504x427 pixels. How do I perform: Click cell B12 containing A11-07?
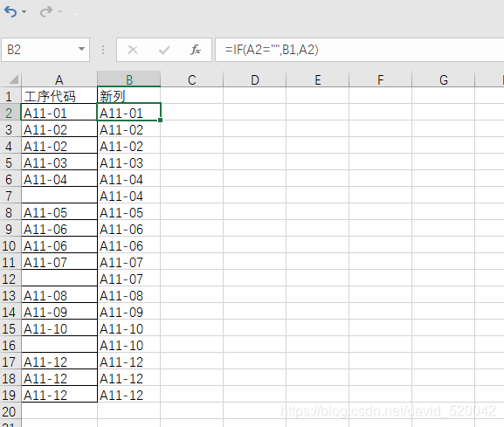(x=129, y=279)
